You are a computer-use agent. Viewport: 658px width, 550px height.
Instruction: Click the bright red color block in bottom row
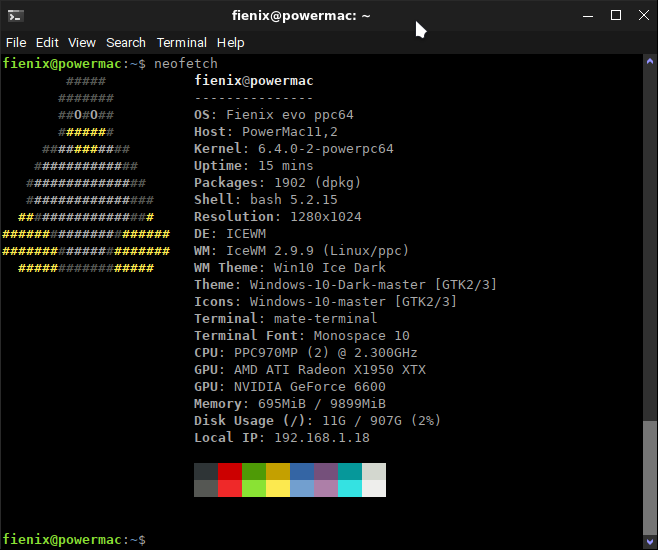click(x=230, y=488)
